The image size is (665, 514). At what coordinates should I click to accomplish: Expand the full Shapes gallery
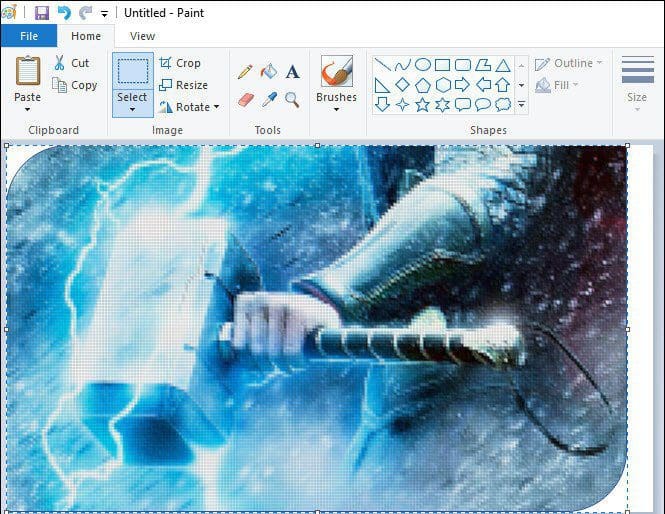[x=521, y=104]
